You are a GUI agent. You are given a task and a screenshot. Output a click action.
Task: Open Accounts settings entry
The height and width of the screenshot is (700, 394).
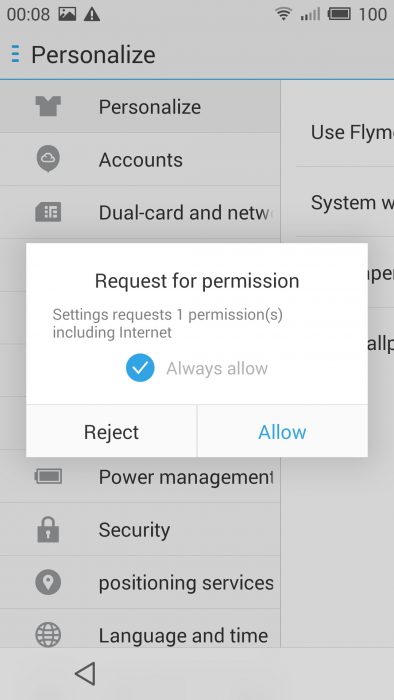[x=140, y=159]
